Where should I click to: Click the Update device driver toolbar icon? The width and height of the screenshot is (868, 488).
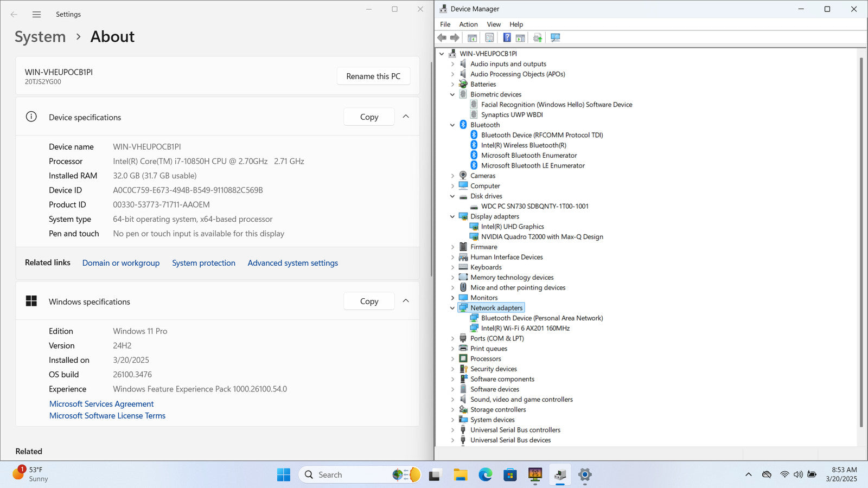click(538, 37)
